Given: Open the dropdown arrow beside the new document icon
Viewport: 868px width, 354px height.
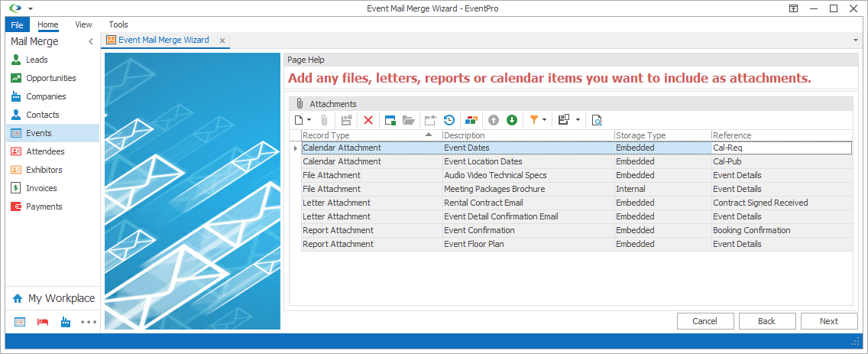Looking at the screenshot, I should (309, 120).
